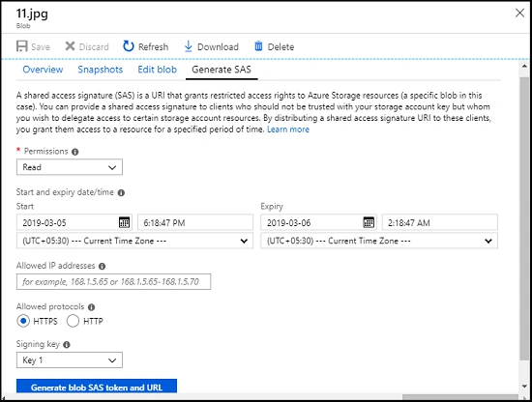
Task: Click the Allowed IP addresses input field
Action: point(113,281)
